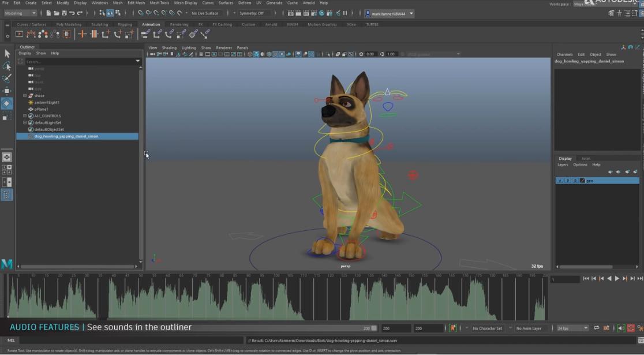
Task: Toggle visibility V box of geo layer
Action: click(x=559, y=181)
